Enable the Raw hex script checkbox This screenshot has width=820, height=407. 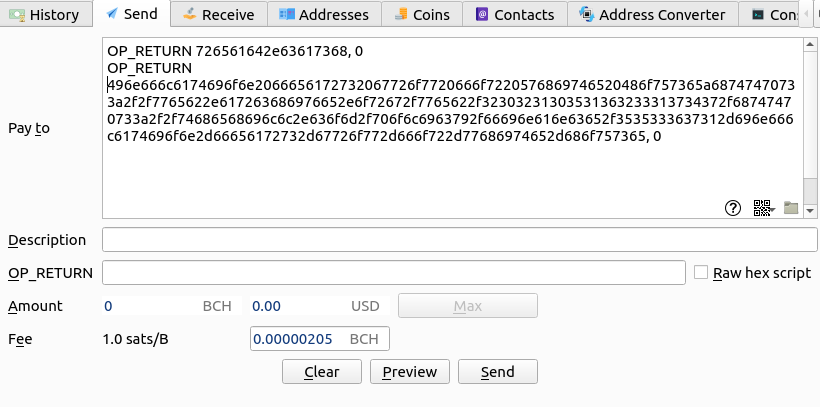coord(701,273)
